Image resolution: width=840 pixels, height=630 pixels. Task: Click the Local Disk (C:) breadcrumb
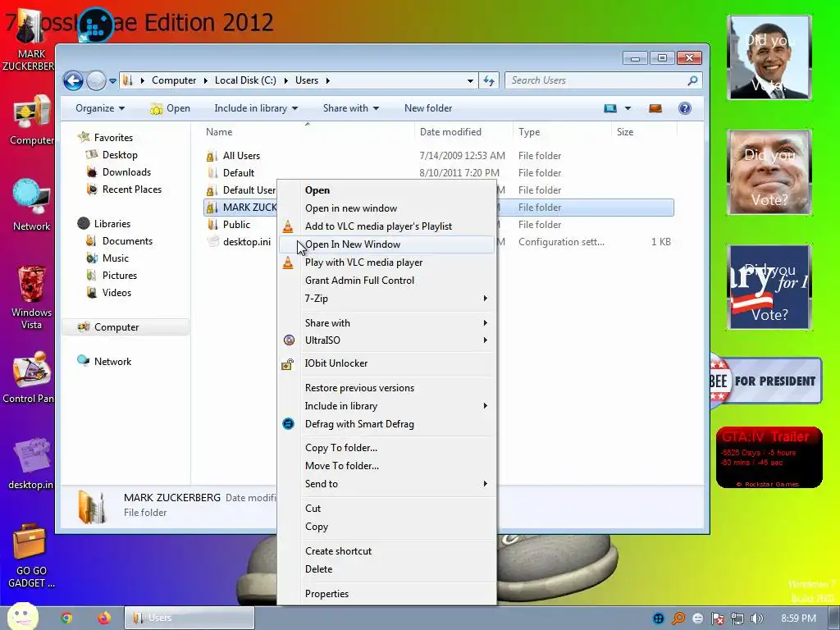coord(245,80)
